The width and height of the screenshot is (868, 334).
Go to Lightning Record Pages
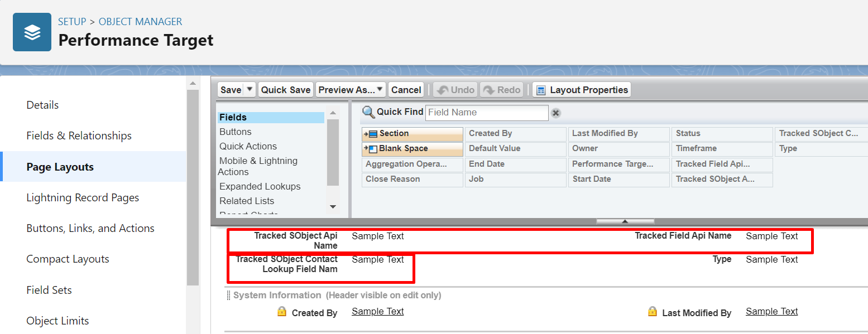click(x=83, y=197)
